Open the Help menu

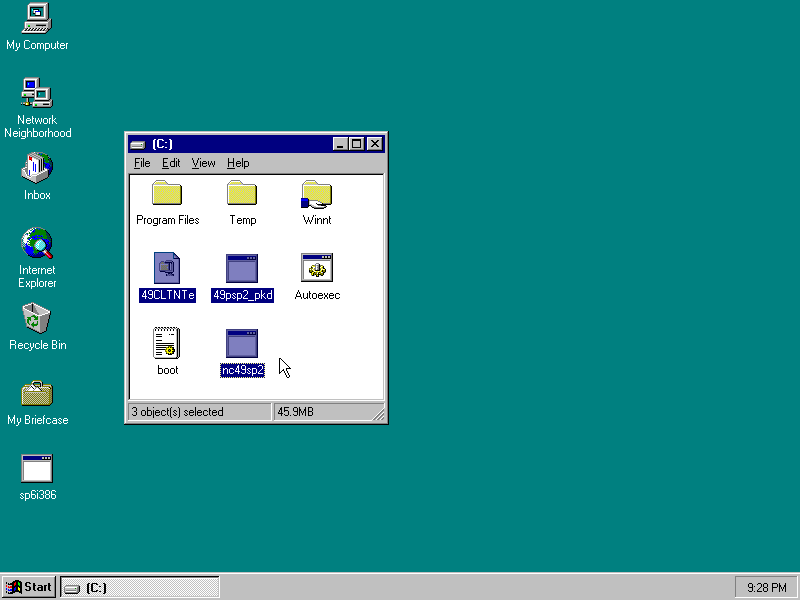pyautogui.click(x=238, y=163)
